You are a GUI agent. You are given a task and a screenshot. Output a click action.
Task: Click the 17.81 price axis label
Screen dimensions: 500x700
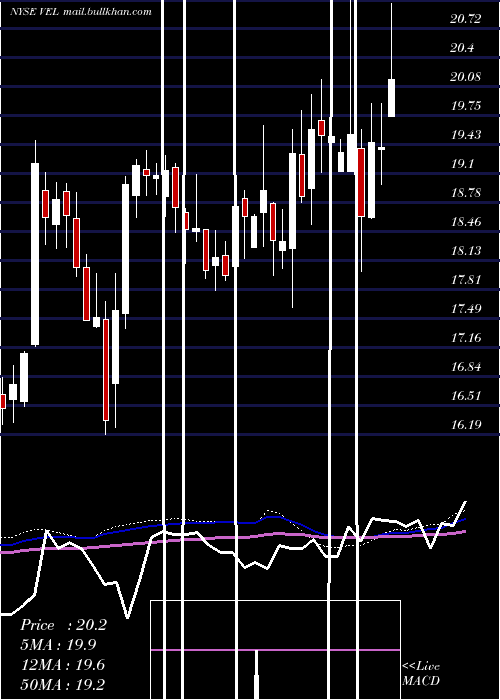point(466,280)
